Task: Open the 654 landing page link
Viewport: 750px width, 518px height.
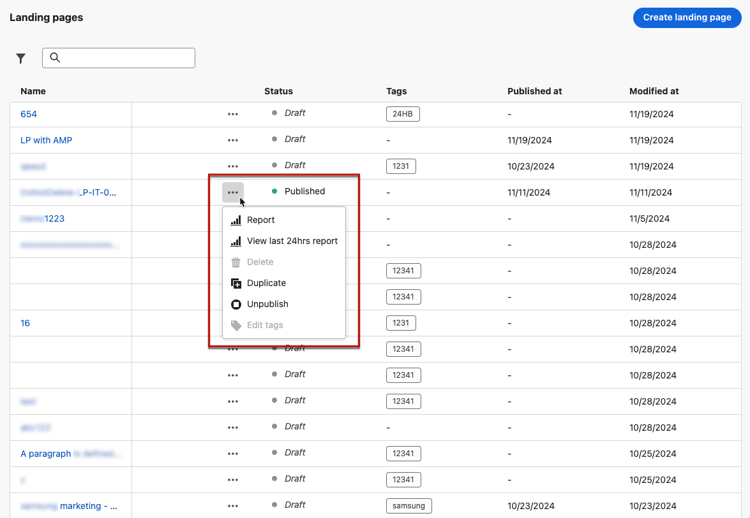Action: [29, 114]
